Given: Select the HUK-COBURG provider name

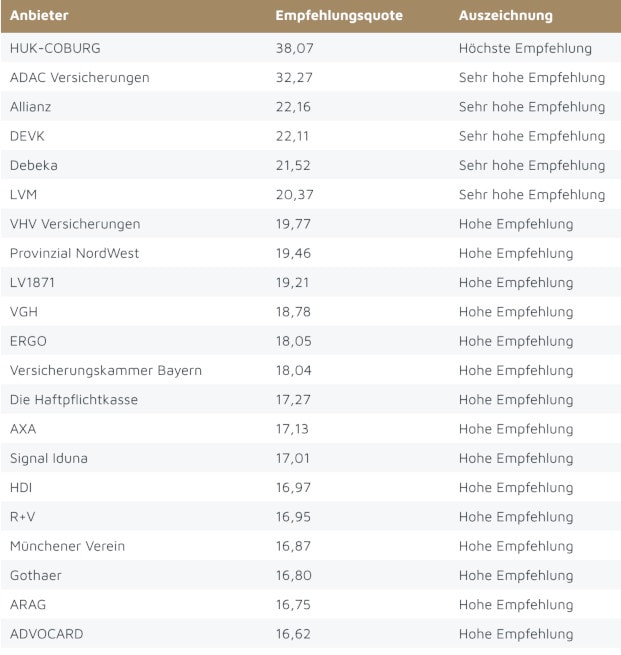Looking at the screenshot, I should coord(55,48).
